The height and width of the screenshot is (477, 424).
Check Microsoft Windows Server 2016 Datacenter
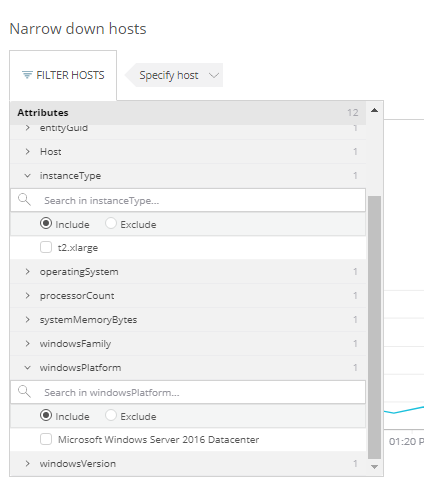(x=46, y=439)
